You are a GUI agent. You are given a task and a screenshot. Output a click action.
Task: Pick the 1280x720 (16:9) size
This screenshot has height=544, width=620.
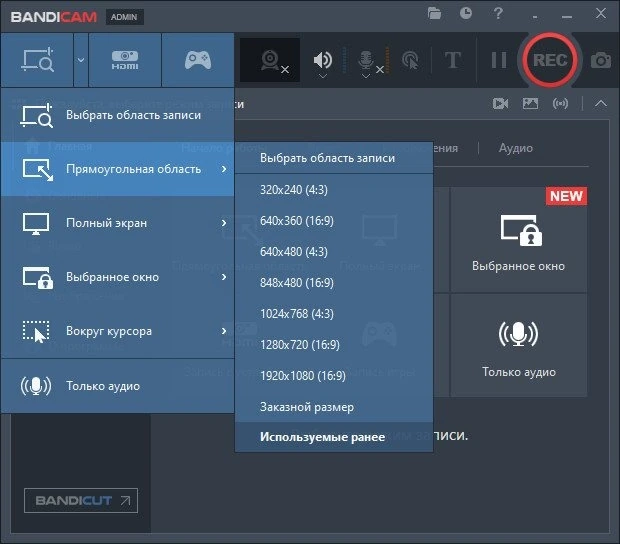tap(334, 345)
